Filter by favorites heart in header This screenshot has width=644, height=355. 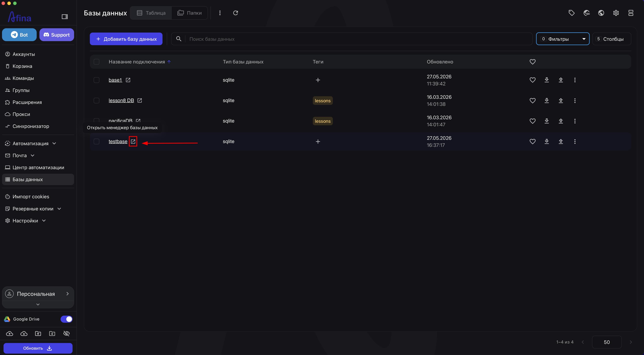tap(532, 62)
